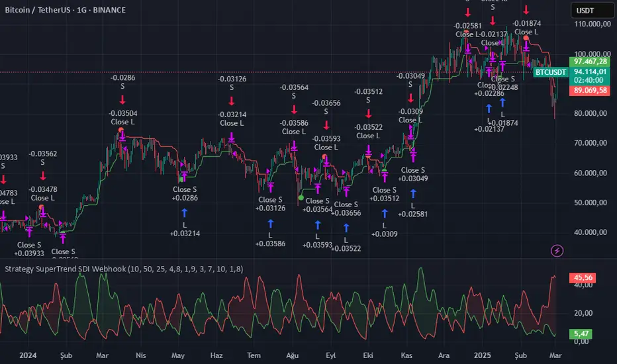Viewport: 617px width, 364px height.
Task: Click the 2024 label on time axis
Action: click(28, 355)
